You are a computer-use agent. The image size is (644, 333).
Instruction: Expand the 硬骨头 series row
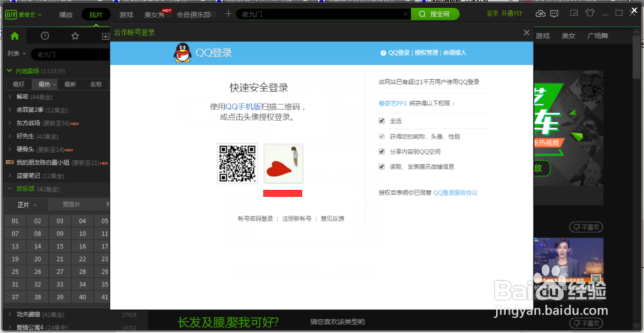click(10, 149)
